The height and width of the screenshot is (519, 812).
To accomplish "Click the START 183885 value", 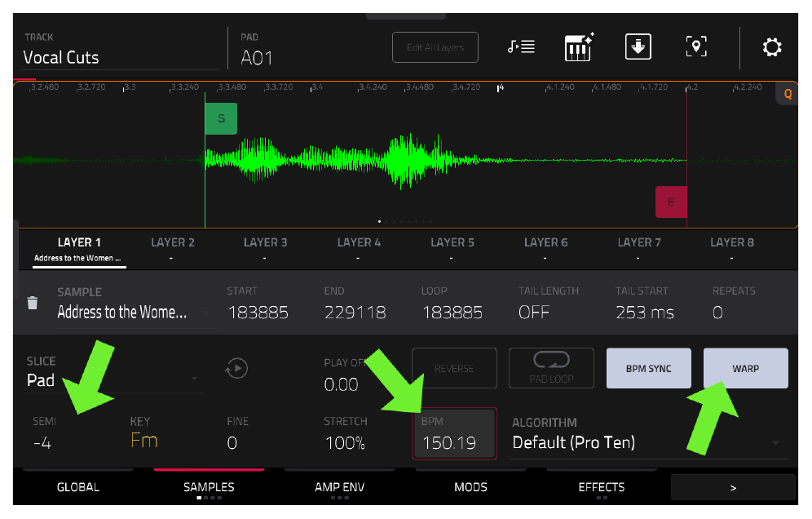I will [258, 313].
